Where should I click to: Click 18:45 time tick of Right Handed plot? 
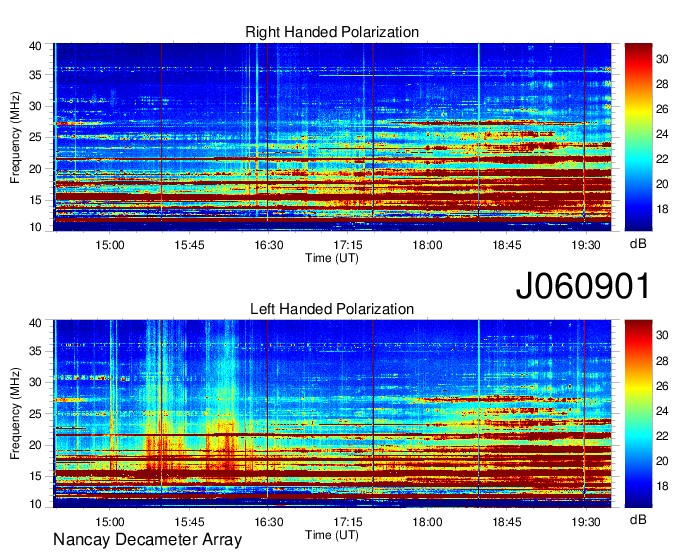[507, 245]
